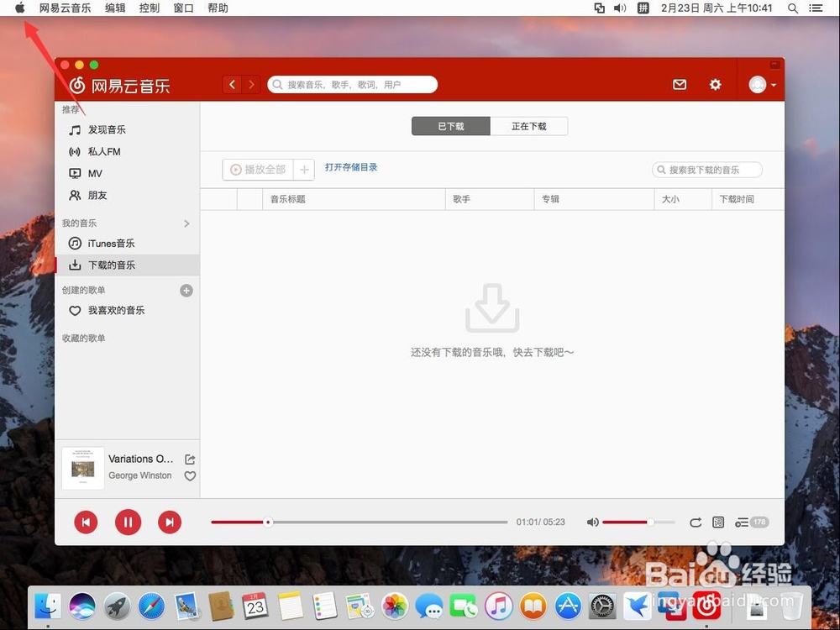
Task: Click the search field for music, artists, lyrics
Action: (353, 85)
